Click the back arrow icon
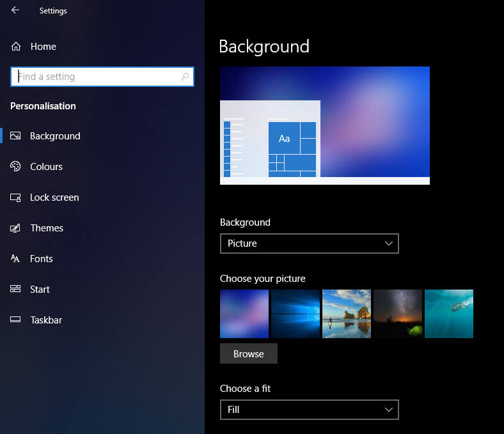Image resolution: width=504 pixels, height=434 pixels. (x=15, y=10)
